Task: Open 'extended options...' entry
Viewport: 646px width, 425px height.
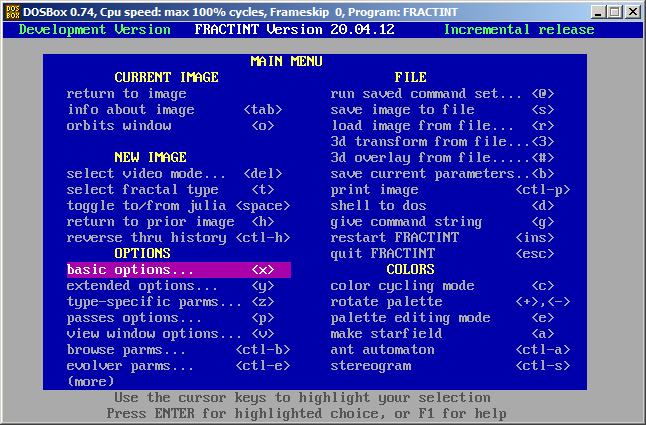Action: (171, 286)
